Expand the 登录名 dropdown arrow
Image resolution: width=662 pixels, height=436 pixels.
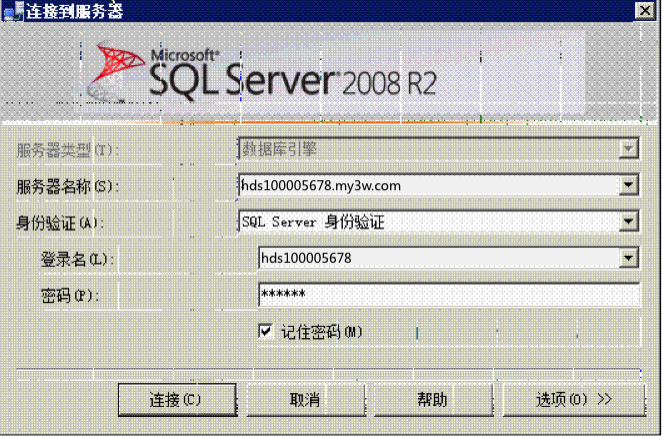629,259
